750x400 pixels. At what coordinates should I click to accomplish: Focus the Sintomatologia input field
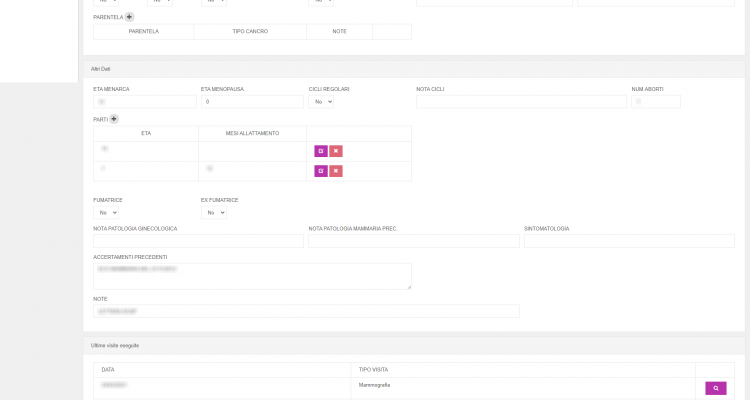coord(629,241)
